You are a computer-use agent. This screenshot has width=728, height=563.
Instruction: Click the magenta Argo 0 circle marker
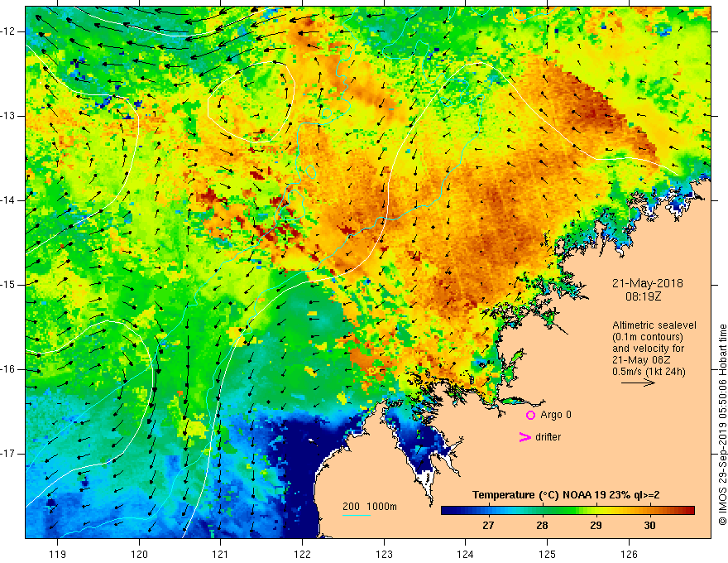530,415
